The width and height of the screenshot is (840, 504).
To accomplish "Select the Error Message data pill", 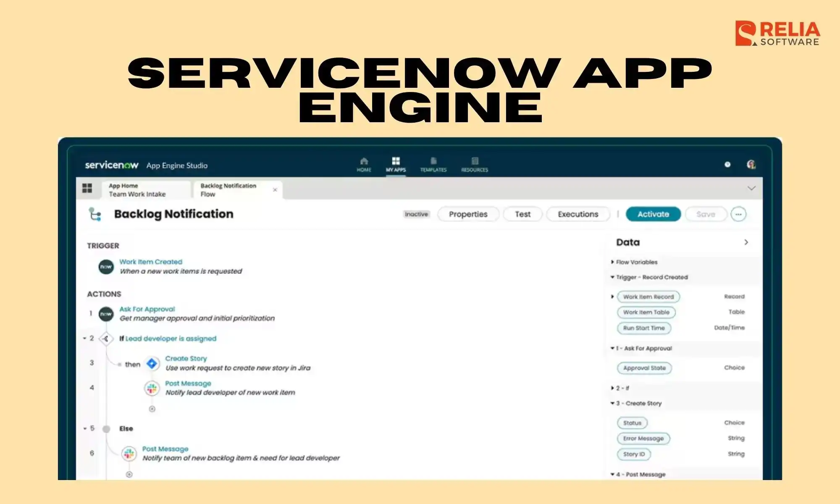I will pyautogui.click(x=643, y=438).
